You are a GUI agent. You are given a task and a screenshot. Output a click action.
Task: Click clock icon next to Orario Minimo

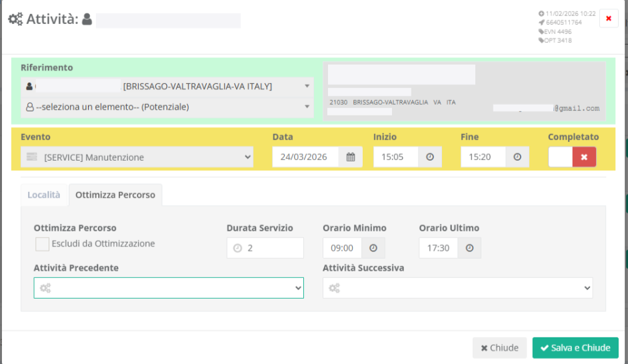click(x=373, y=248)
